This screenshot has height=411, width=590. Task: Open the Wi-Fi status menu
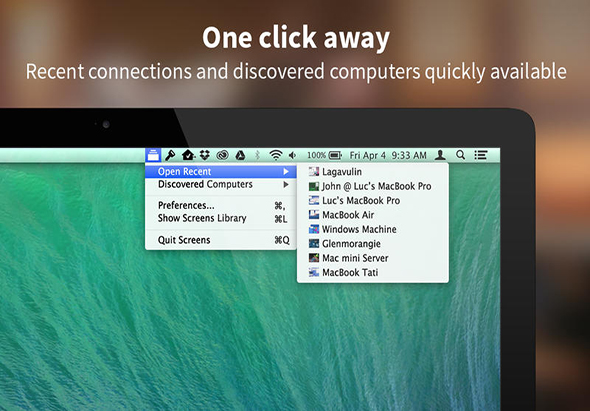coord(276,155)
